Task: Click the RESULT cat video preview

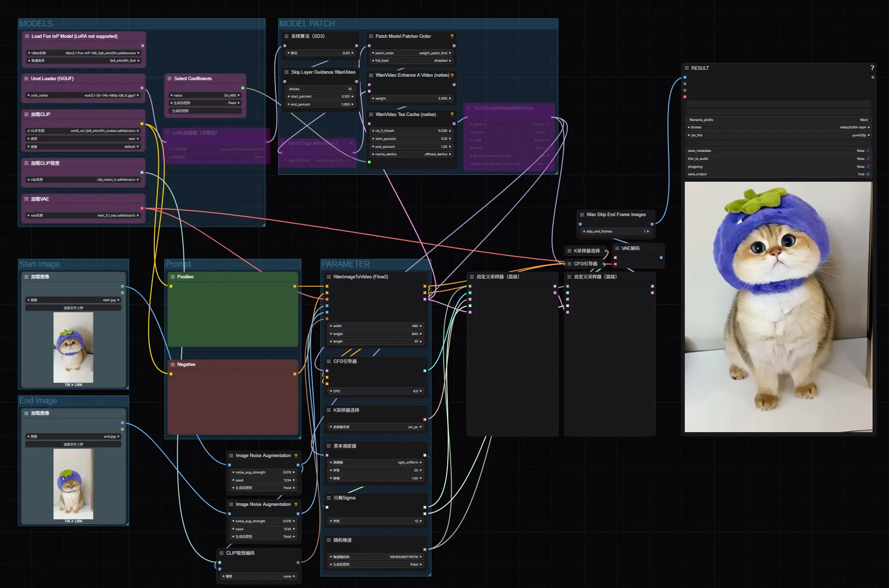Action: [x=778, y=307]
